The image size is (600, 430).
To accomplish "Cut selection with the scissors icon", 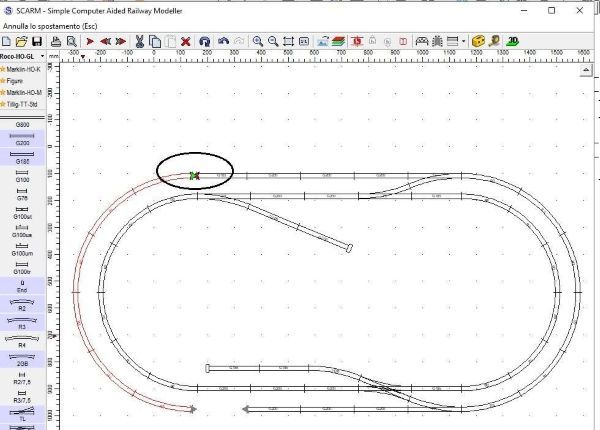I will tap(139, 41).
